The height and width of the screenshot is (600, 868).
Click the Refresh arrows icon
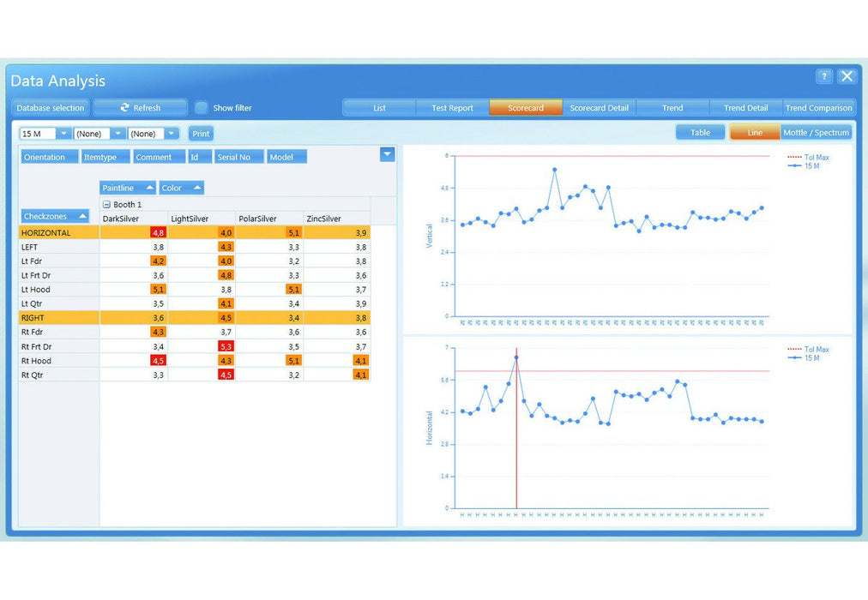[125, 108]
